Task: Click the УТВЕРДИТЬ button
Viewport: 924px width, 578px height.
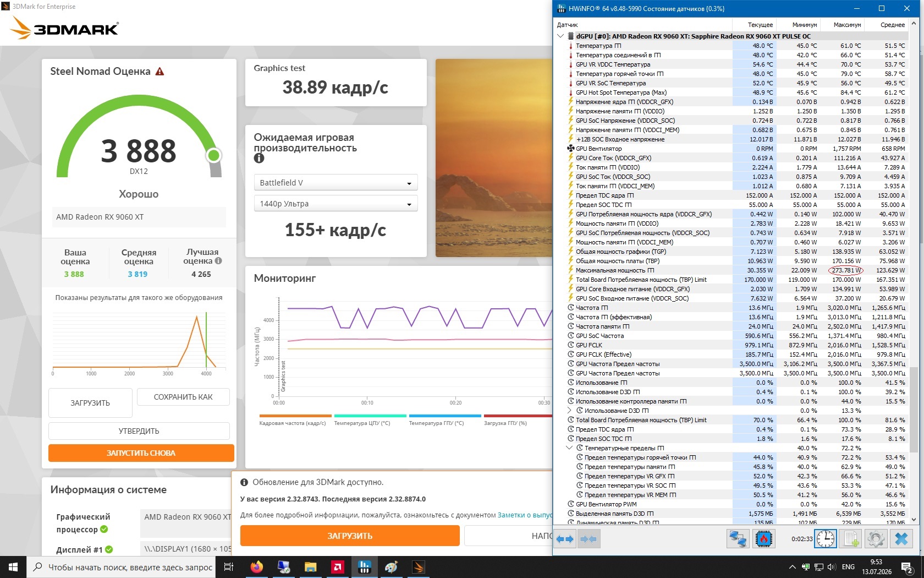Action: click(x=139, y=431)
